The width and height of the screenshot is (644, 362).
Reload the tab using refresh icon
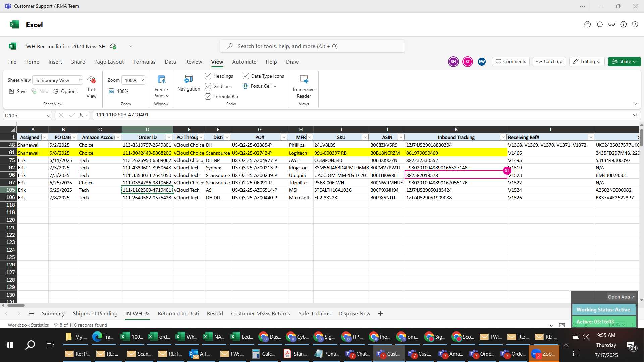click(600, 24)
